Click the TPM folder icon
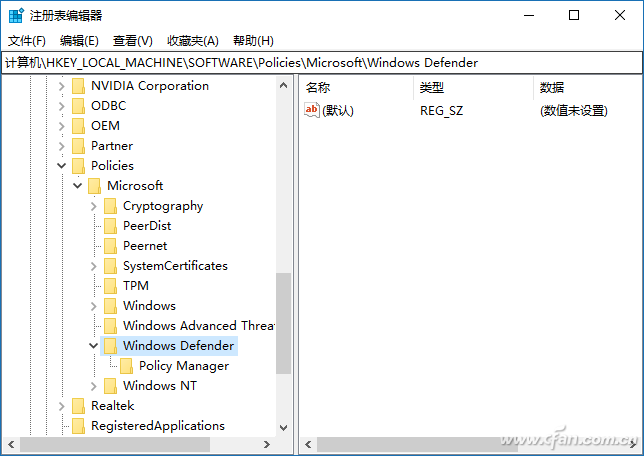 click(110, 286)
